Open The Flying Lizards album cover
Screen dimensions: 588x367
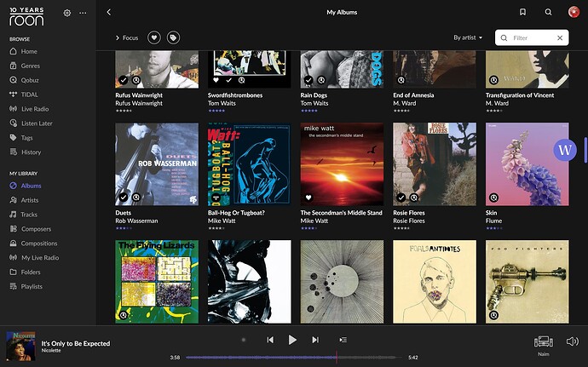(157, 282)
